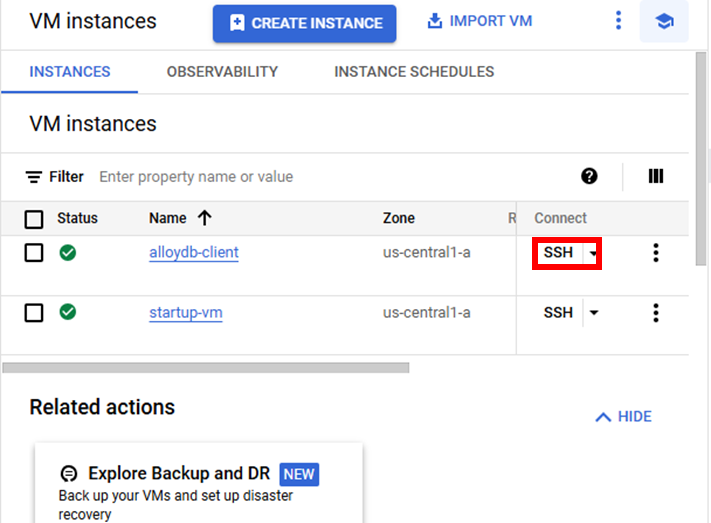
Task: Expand the SSH dropdown arrow for startup-vm
Action: pos(594,313)
